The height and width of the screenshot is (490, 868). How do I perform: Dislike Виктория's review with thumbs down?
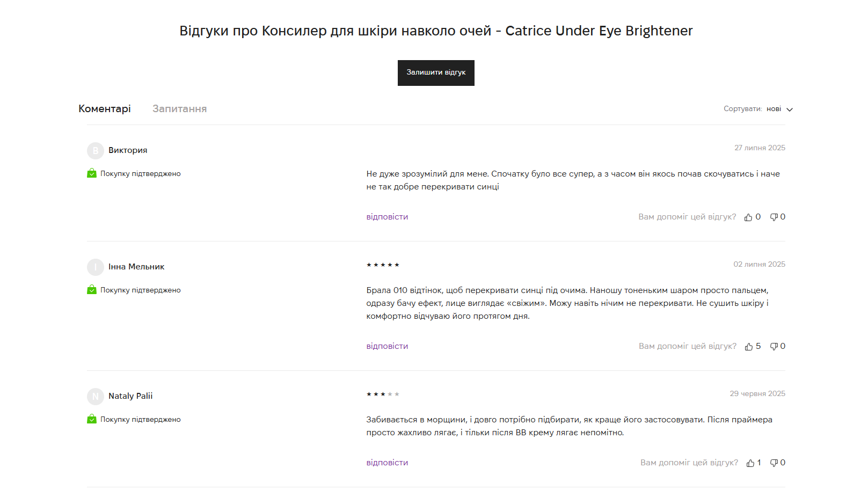pyautogui.click(x=774, y=217)
